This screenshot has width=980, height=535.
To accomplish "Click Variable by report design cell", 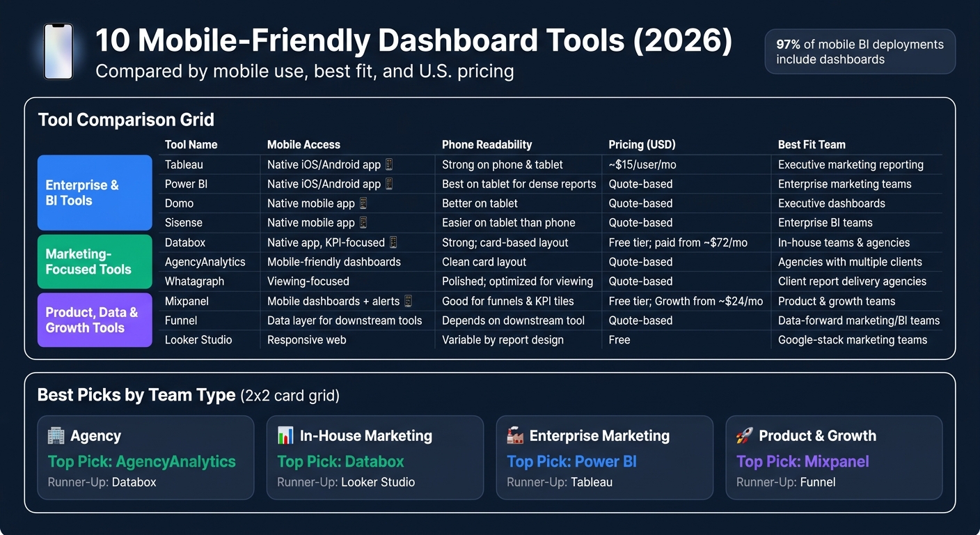I will (x=503, y=341).
